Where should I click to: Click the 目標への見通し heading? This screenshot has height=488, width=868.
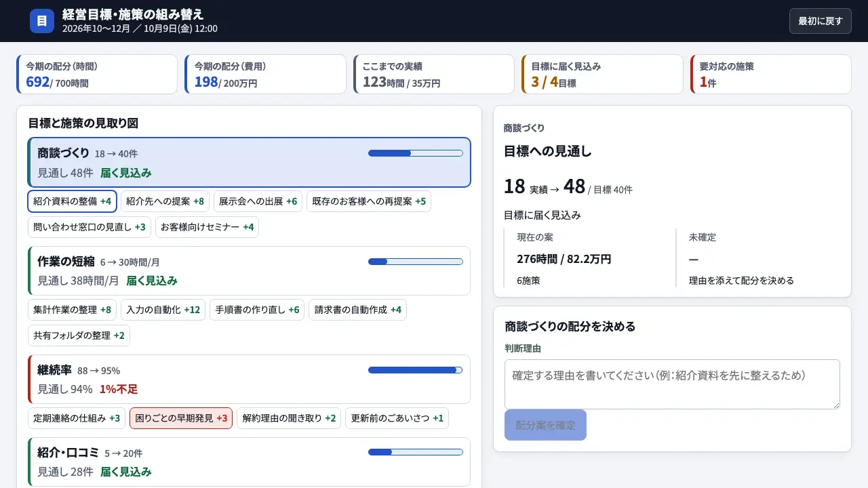click(548, 151)
